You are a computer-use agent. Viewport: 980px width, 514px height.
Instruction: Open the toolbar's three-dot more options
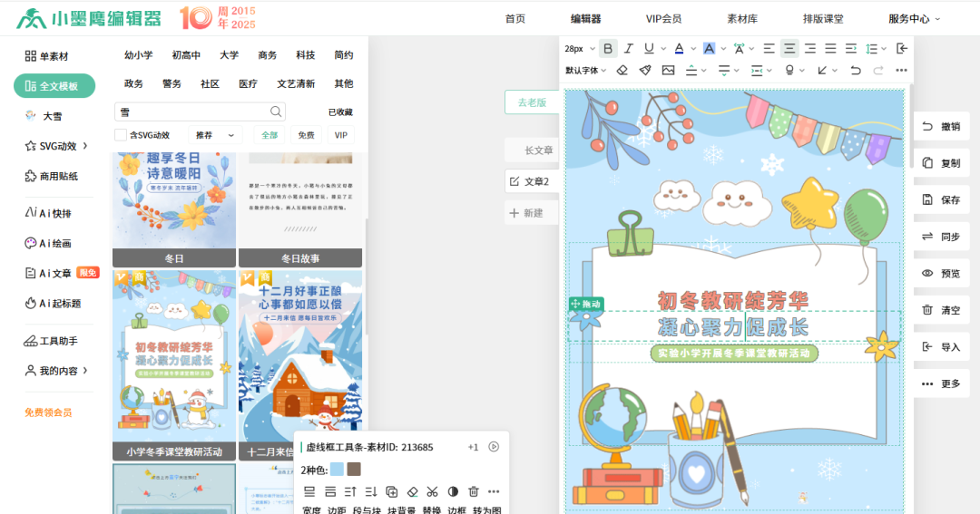pos(901,70)
